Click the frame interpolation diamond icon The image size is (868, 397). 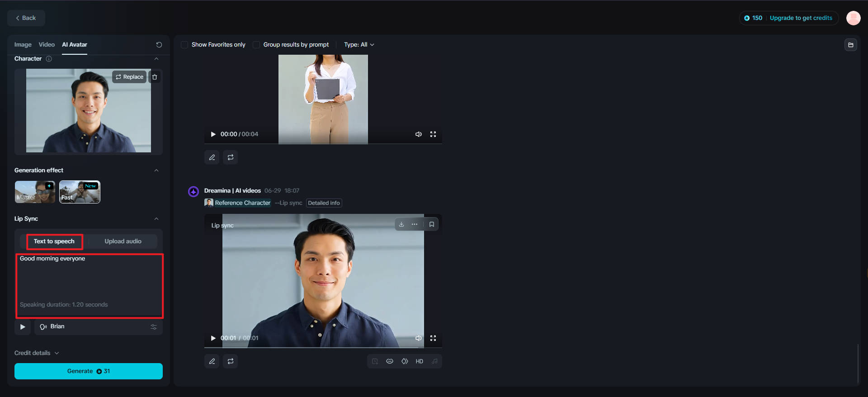pyautogui.click(x=405, y=361)
